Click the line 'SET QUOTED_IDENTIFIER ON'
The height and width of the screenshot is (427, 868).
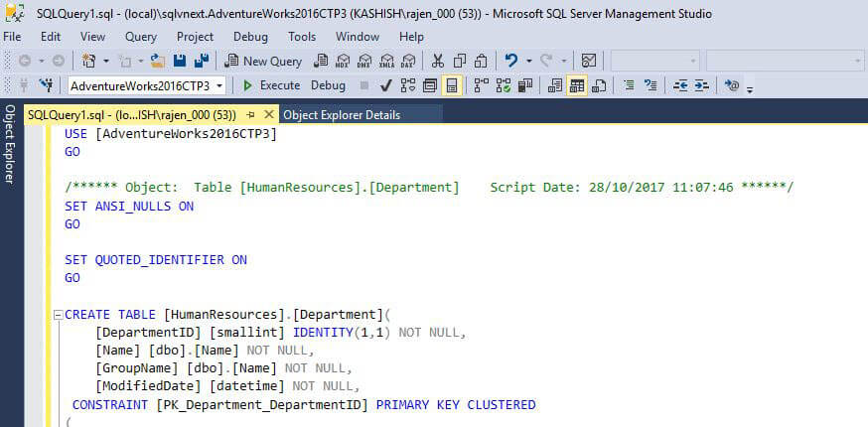156,260
